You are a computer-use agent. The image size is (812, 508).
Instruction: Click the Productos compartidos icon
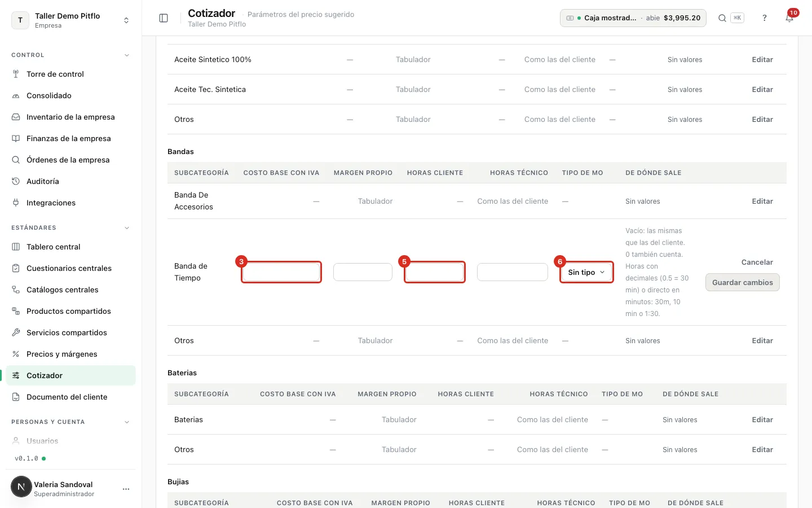tap(16, 311)
